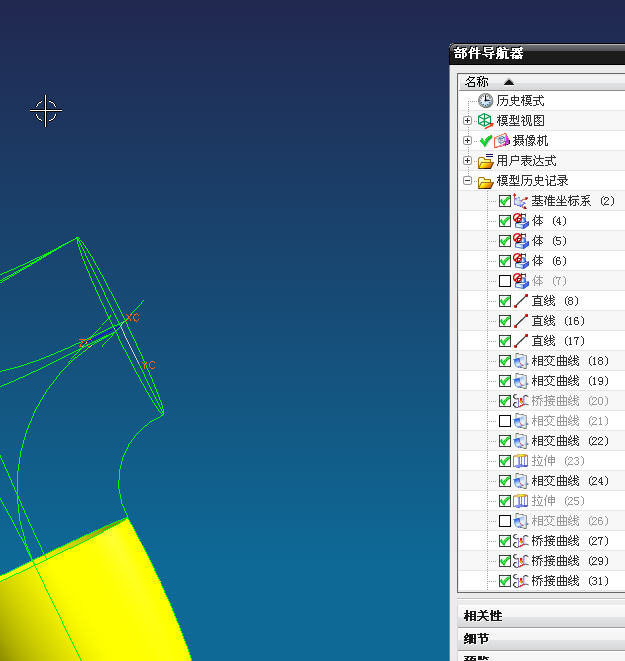
Task: Enable the 体 (7) checkbox
Action: tap(504, 281)
